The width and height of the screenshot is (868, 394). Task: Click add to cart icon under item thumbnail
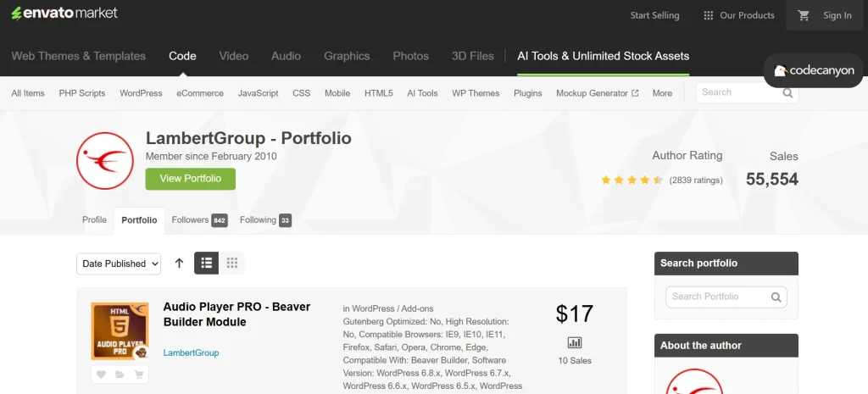tap(138, 374)
